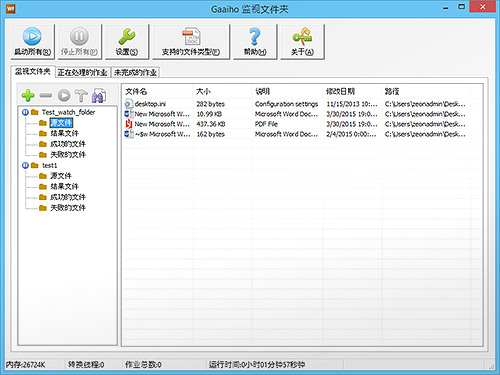The height and width of the screenshot is (375, 500).
Task: Select 成功的文件 under Test_watch_folder
Action: (x=68, y=144)
